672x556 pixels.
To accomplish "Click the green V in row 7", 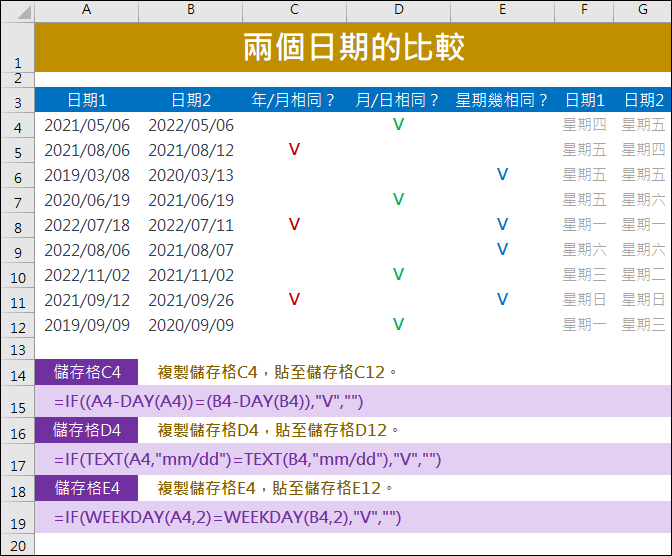I will (399, 199).
